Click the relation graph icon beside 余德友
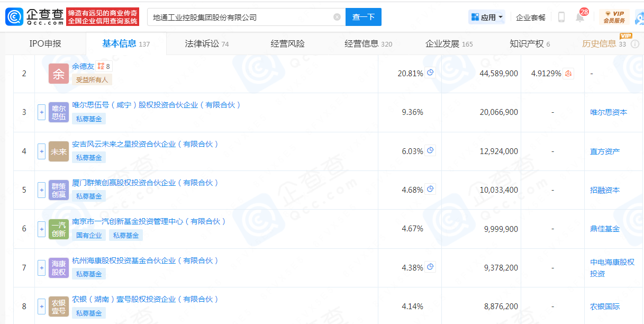Screen dimensions: 644x324 point(101,66)
